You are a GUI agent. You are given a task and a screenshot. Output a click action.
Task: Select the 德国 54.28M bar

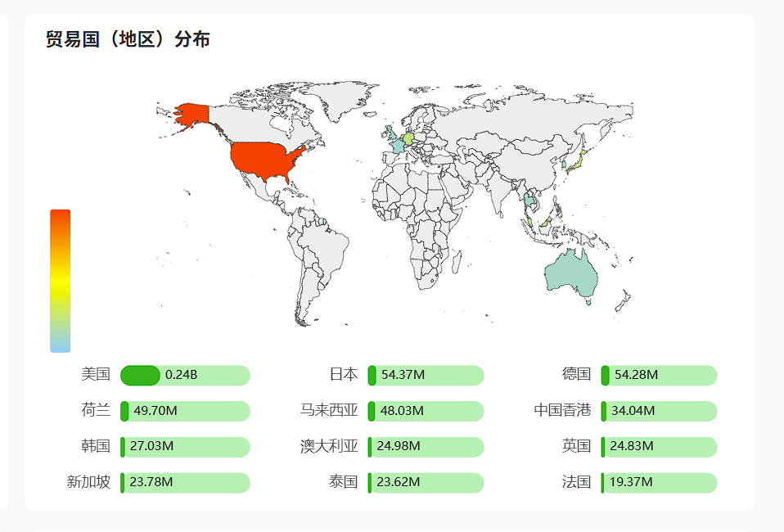659,376
